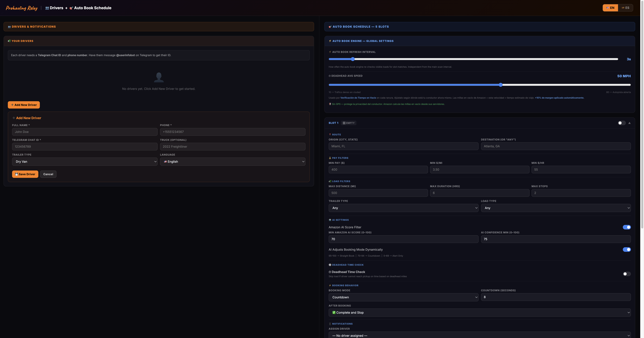
Task: Click the lightning icon beside Auto Book Engine
Action: click(330, 41)
